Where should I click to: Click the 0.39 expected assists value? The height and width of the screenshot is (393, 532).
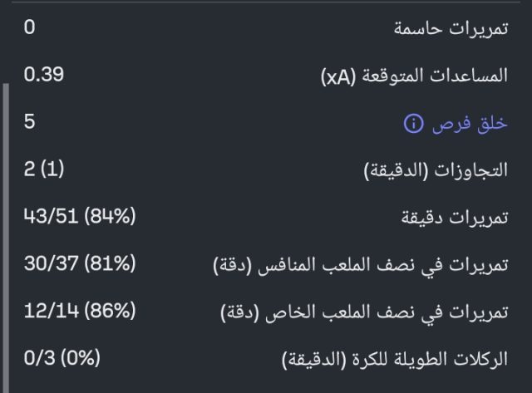(x=44, y=75)
